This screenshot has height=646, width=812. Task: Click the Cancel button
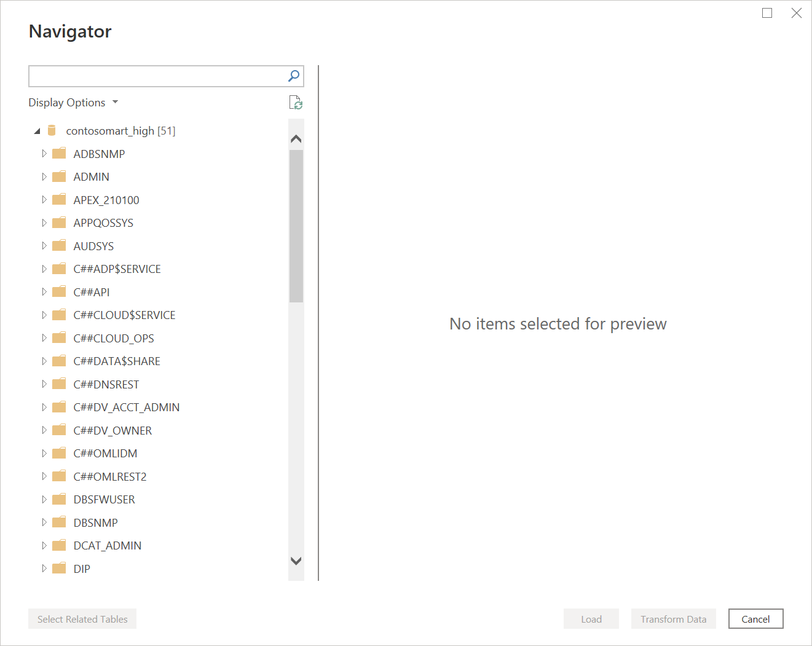(755, 618)
